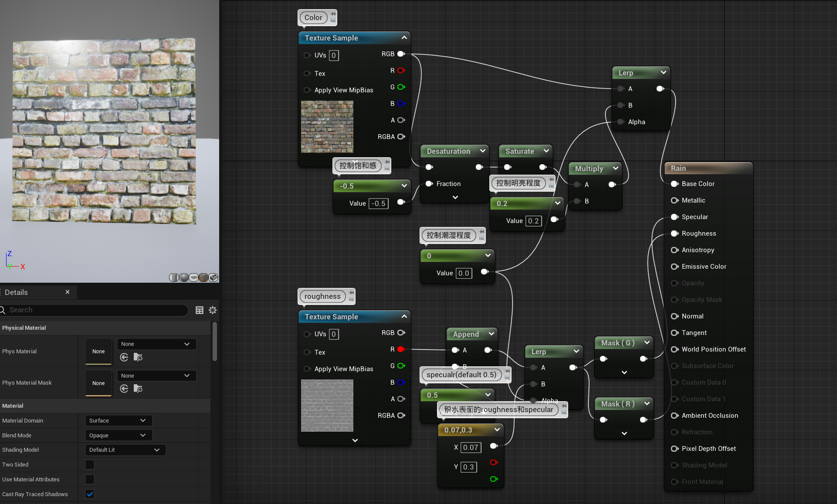
Task: Click the 0.2 Value input field
Action: tap(533, 221)
